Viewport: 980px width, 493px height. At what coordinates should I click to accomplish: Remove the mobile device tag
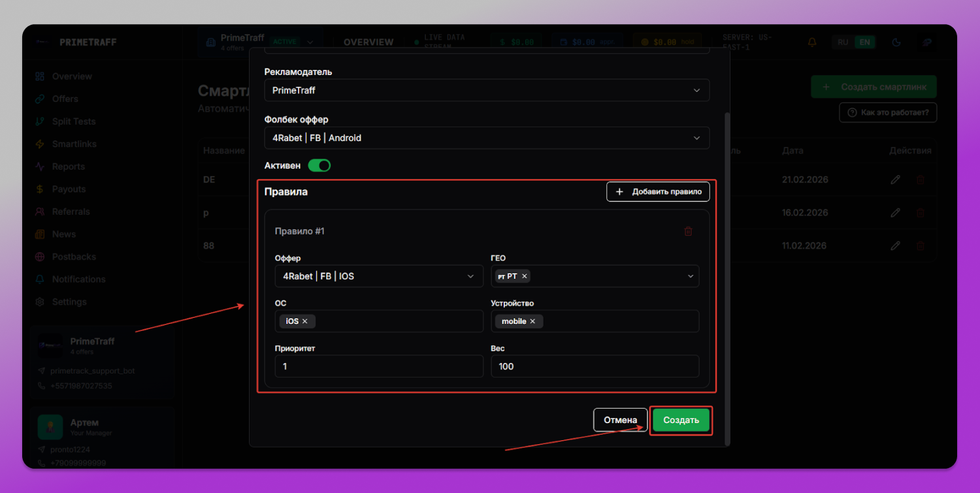coord(532,321)
